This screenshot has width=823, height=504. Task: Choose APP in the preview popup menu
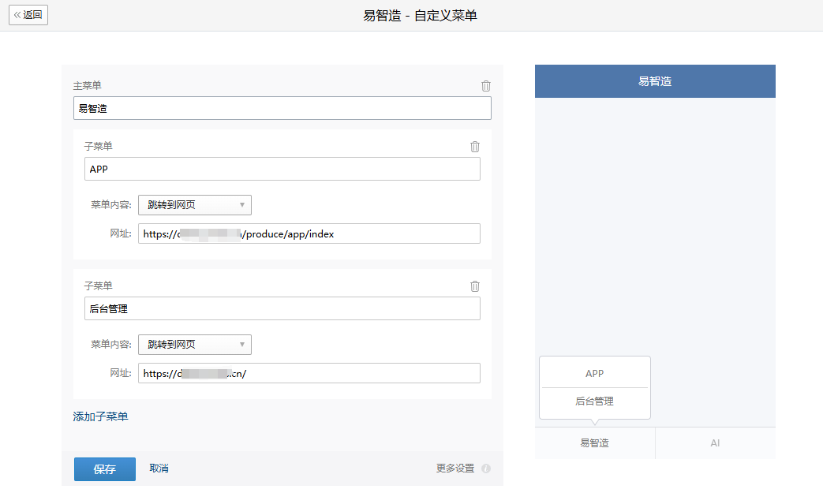[x=595, y=373]
